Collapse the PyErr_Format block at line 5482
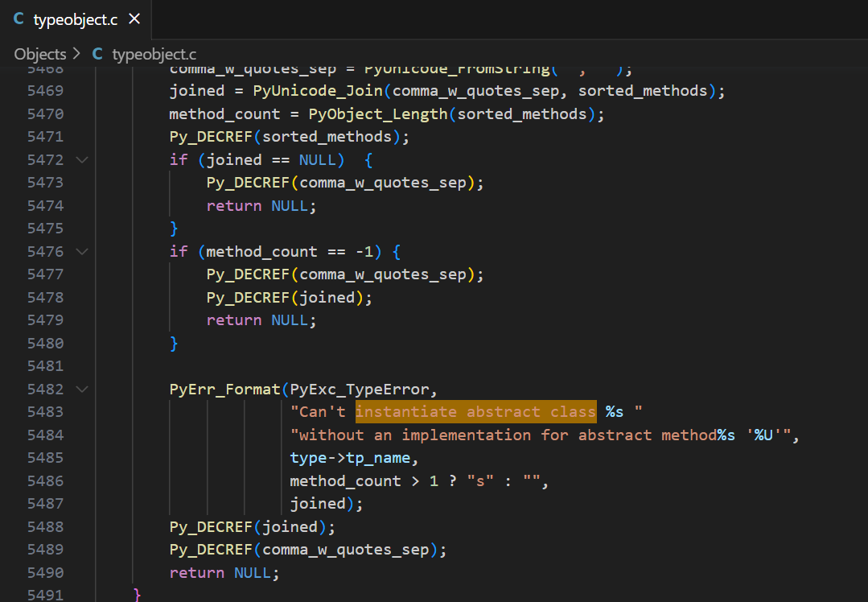 81,389
